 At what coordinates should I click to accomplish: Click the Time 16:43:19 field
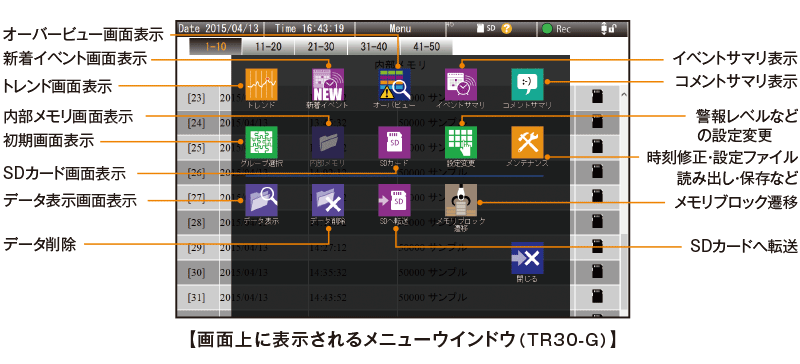pos(309,29)
